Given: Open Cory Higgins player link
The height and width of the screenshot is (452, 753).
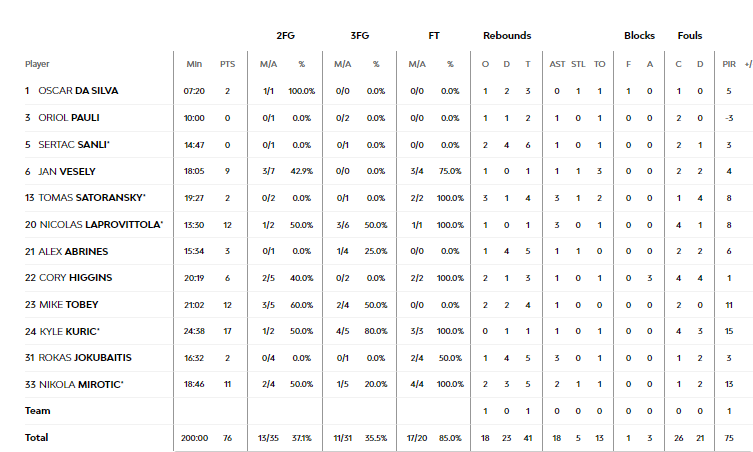Looking at the screenshot, I should (75, 278).
